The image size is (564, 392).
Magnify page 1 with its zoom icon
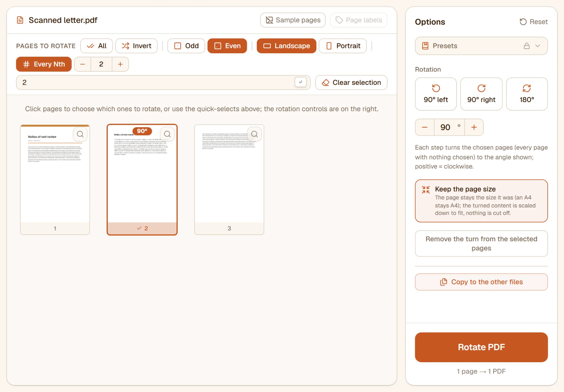coord(80,134)
